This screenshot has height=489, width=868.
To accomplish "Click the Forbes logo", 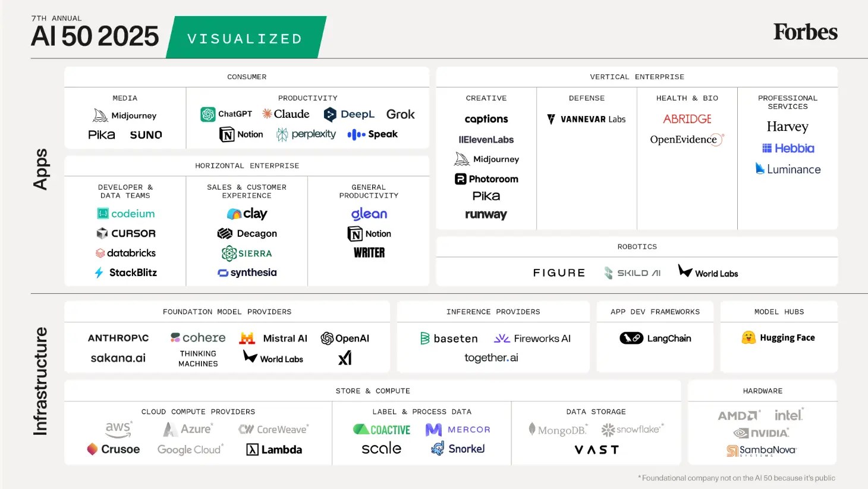I will pos(806,32).
